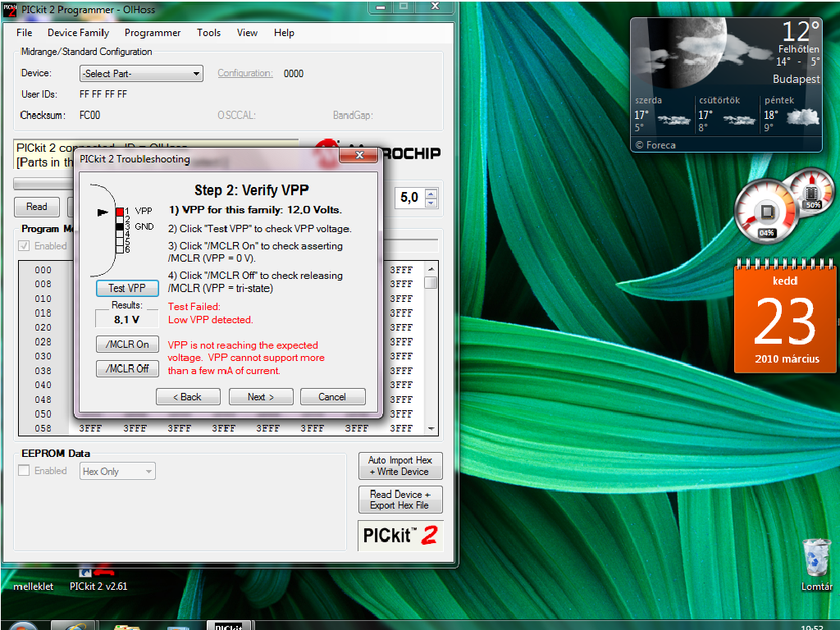Click the Configuration link
Image resolution: width=840 pixels, height=630 pixels.
pos(244,73)
